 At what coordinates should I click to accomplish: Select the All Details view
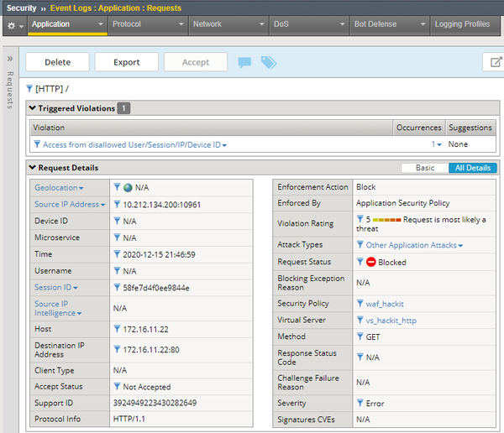point(472,168)
